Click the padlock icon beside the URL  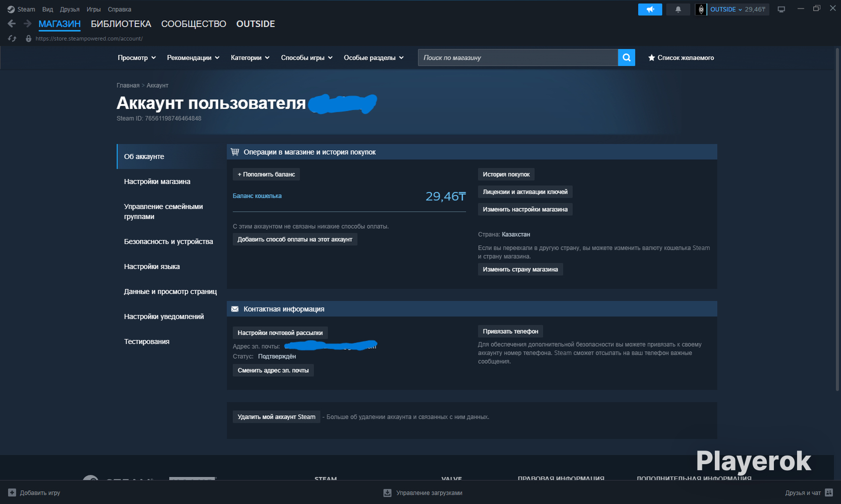click(x=28, y=38)
